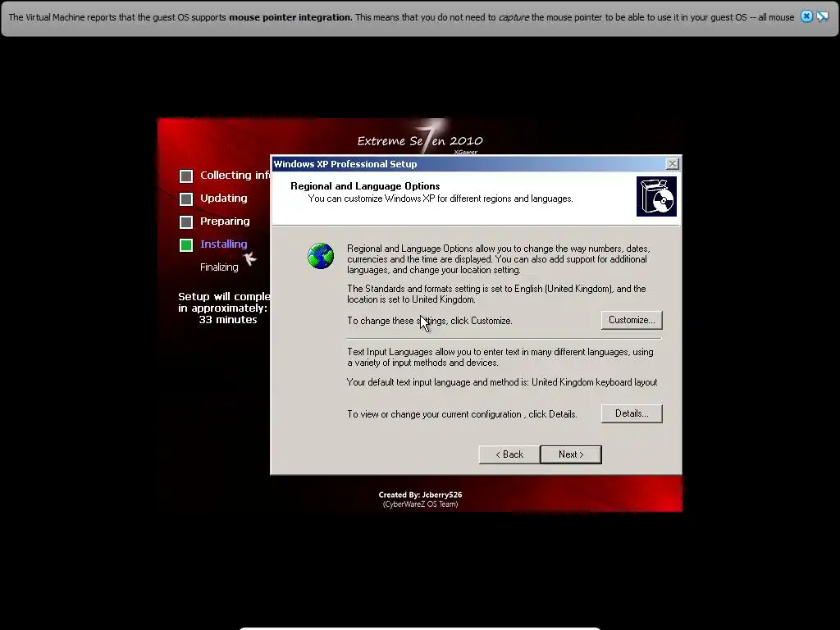Click the suppress-message icon in VM banner
The width and height of the screenshot is (840, 630).
822,16
